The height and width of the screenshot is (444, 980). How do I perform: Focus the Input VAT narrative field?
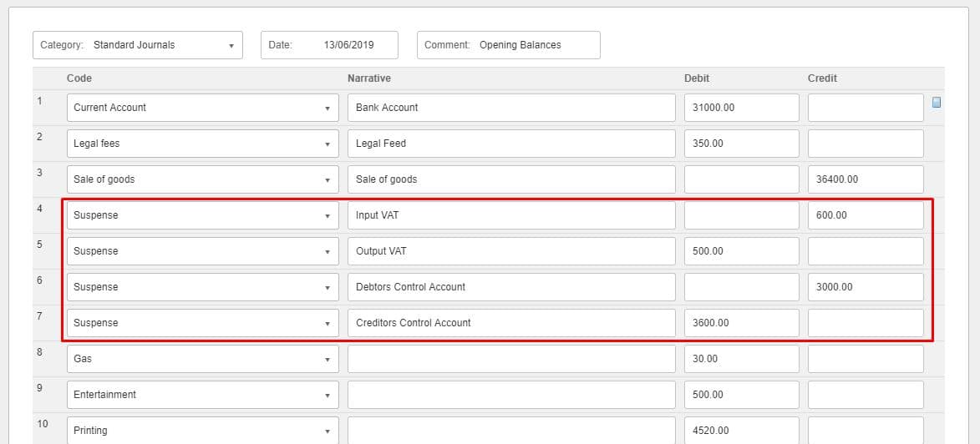pos(510,215)
